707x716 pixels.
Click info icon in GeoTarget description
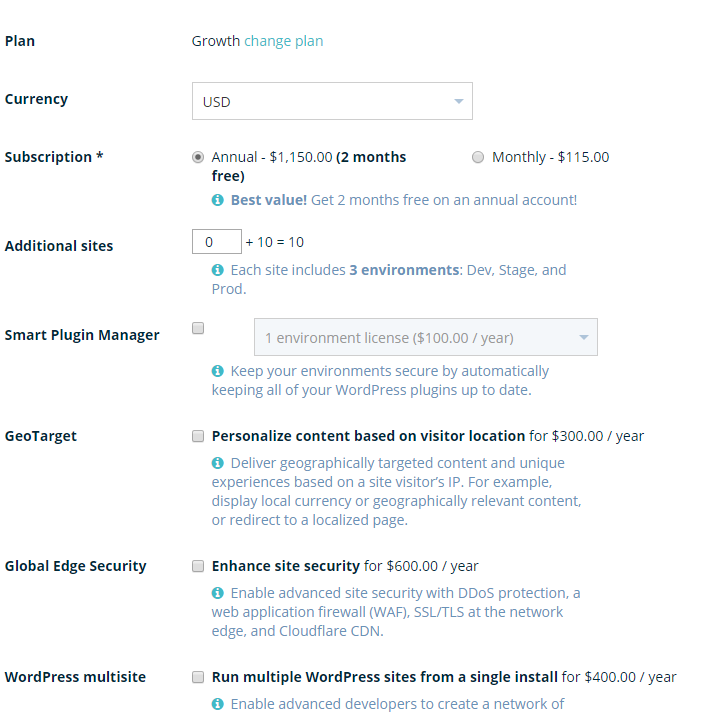coord(217,463)
